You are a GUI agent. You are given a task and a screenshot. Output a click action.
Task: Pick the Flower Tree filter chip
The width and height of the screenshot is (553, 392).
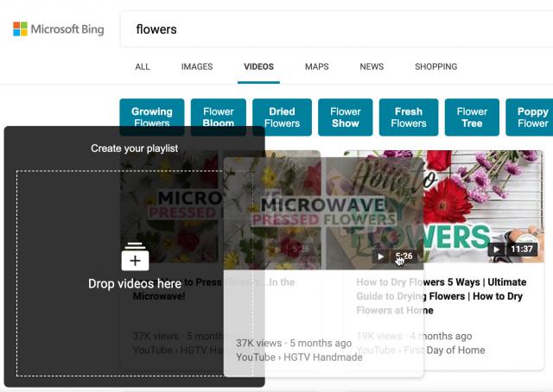472,117
